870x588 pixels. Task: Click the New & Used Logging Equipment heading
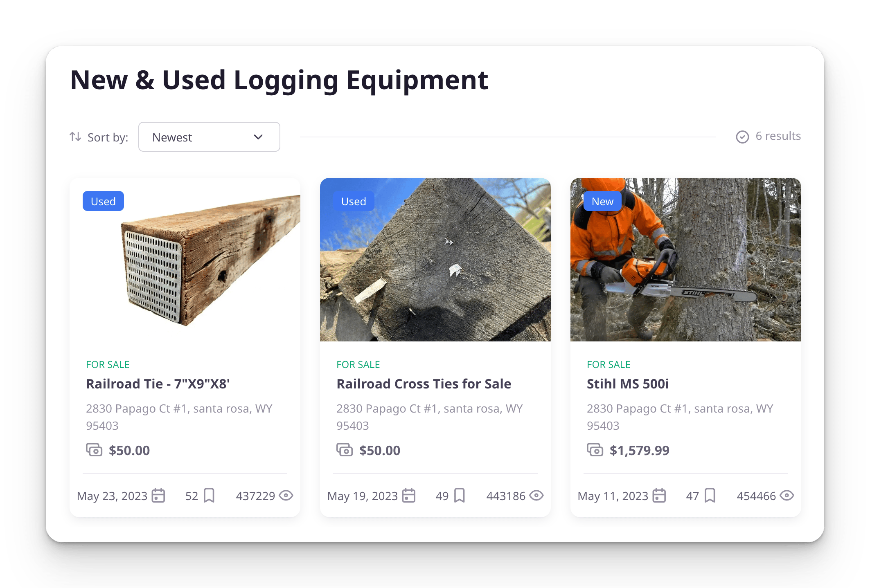(279, 80)
